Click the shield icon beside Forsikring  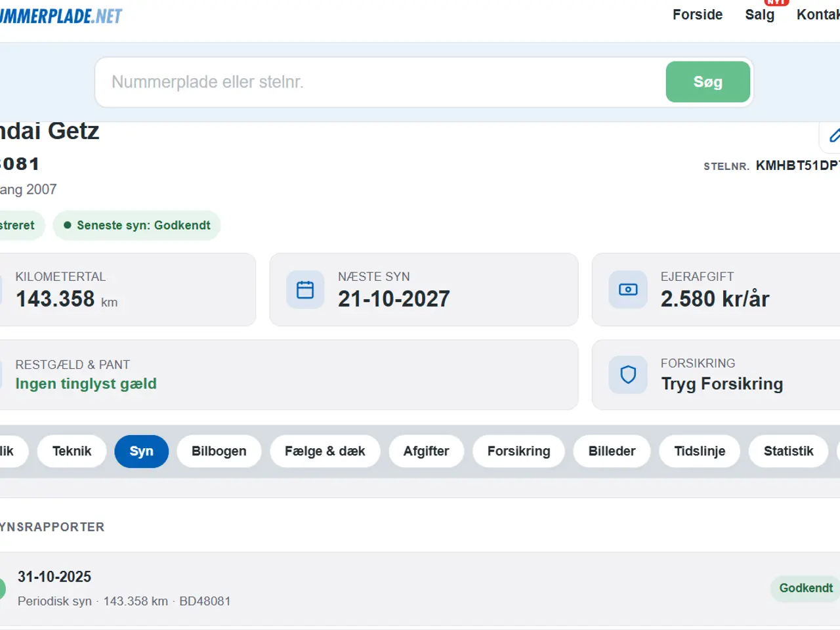point(628,375)
